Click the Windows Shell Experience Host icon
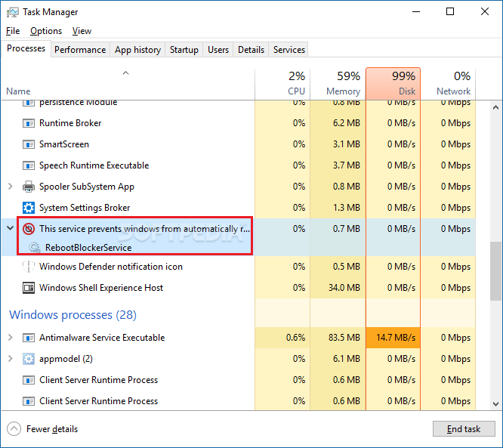 29,288
